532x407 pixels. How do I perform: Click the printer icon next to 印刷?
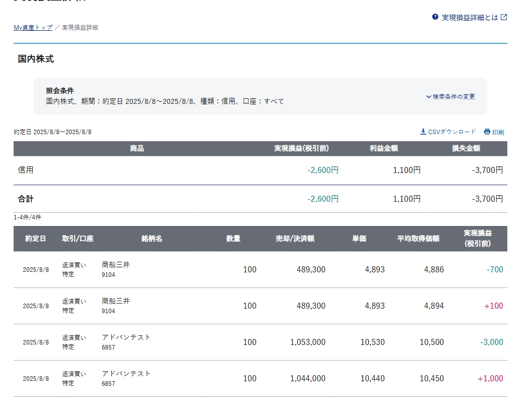[x=487, y=132]
